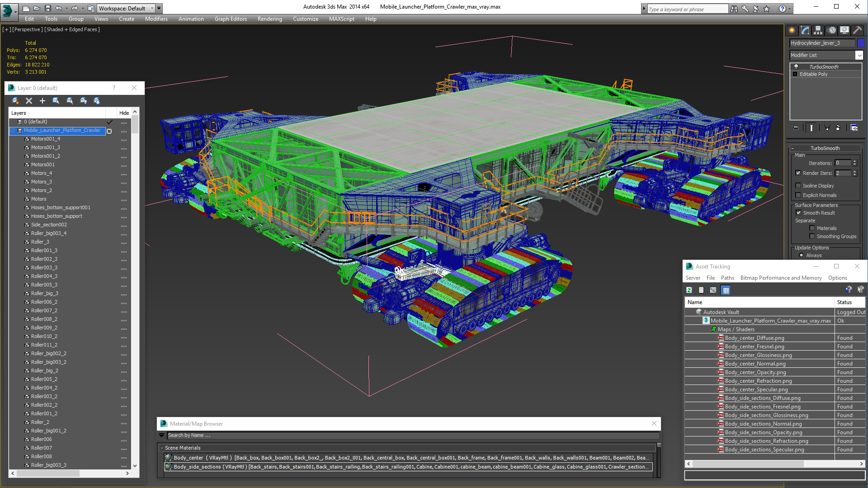Open the Hierarchy command panel tab
Viewport: 868px width, 488px height.
click(818, 30)
